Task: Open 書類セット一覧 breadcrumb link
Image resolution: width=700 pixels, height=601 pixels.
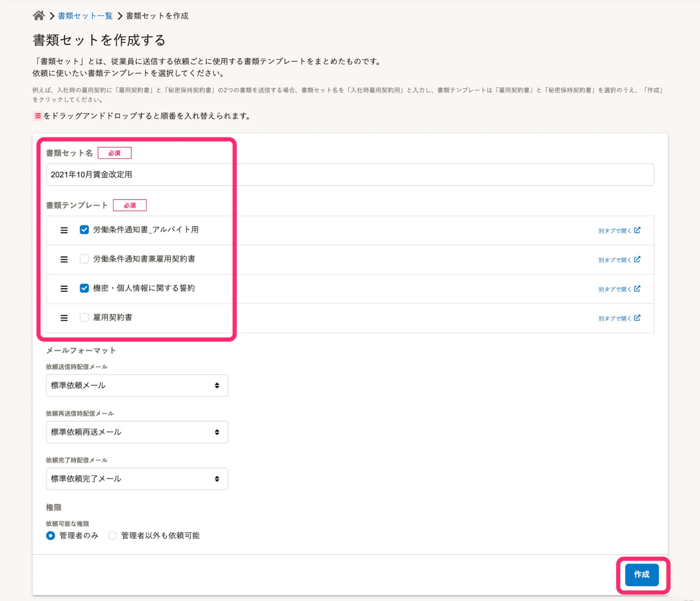Action: pyautogui.click(x=85, y=16)
